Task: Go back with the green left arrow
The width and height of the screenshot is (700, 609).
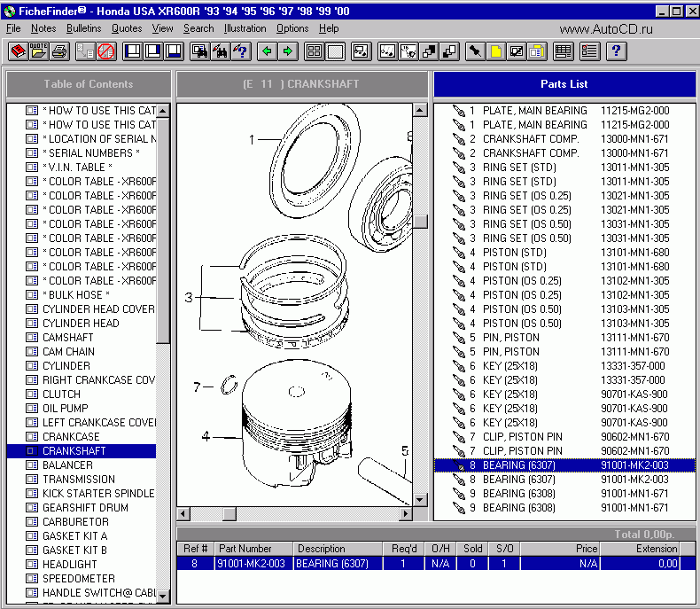Action: pyautogui.click(x=267, y=51)
